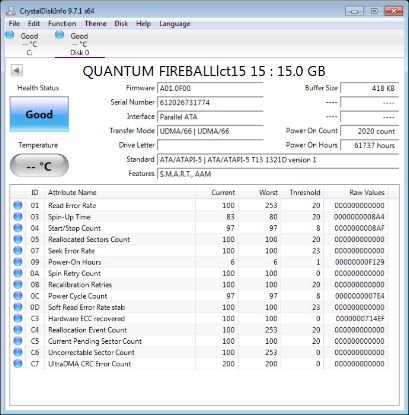This screenshot has width=409, height=415.
Task: Select the Spin-Up Time attribute name
Action: pyautogui.click(x=69, y=217)
